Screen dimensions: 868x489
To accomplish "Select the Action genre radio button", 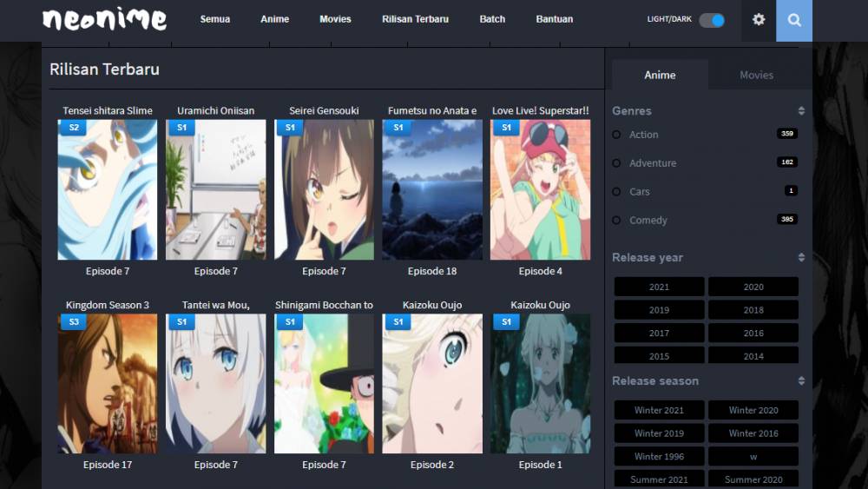I will point(616,135).
